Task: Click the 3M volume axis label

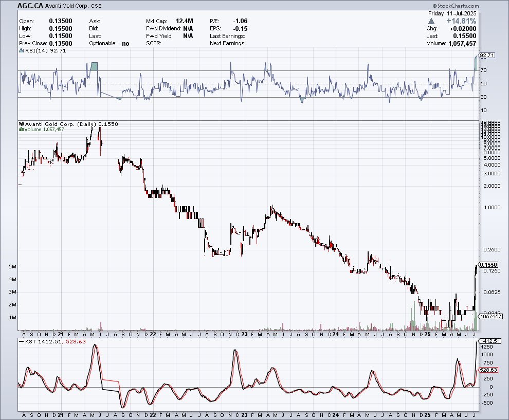Action: [x=12, y=292]
